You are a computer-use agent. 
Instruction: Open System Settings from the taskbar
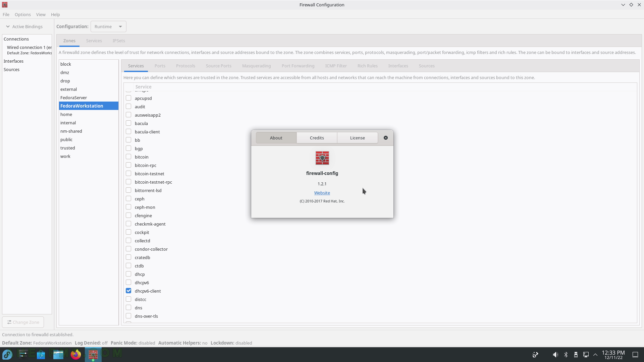23,354
